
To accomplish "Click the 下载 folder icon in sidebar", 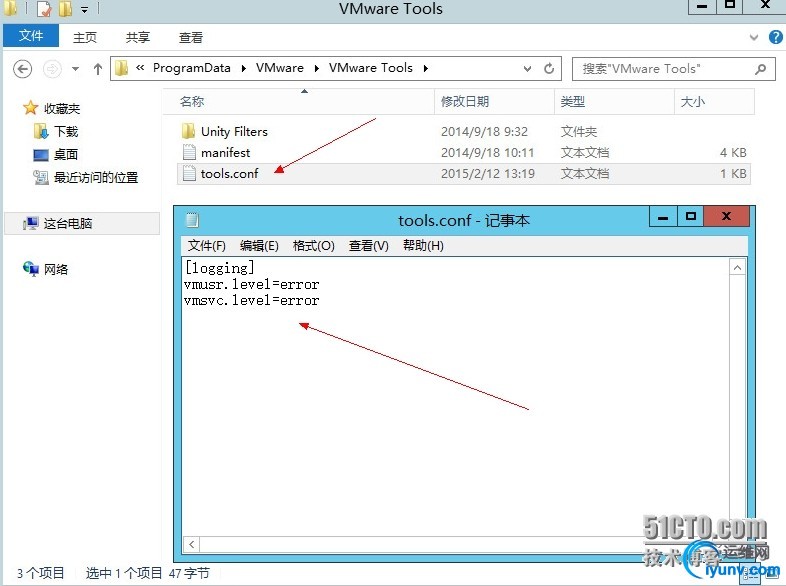I will tap(41, 131).
